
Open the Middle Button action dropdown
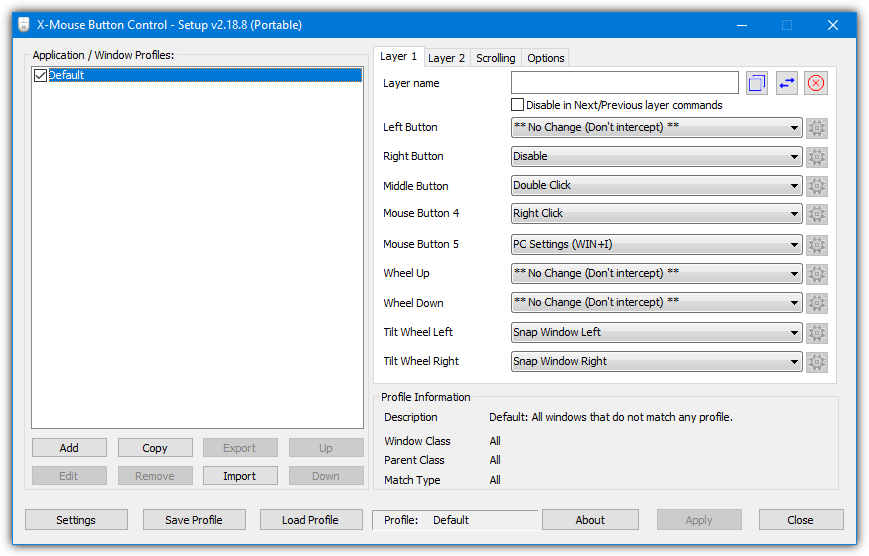pyautogui.click(x=656, y=185)
